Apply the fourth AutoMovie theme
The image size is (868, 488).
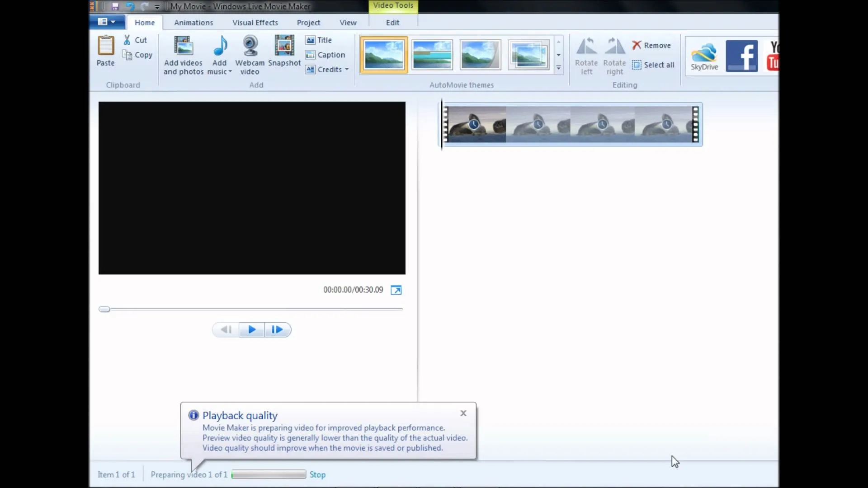(528, 55)
